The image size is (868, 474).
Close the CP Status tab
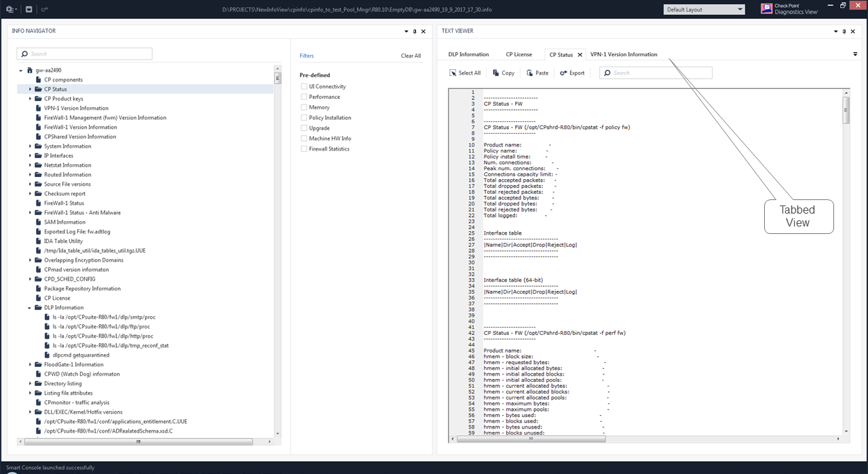580,55
